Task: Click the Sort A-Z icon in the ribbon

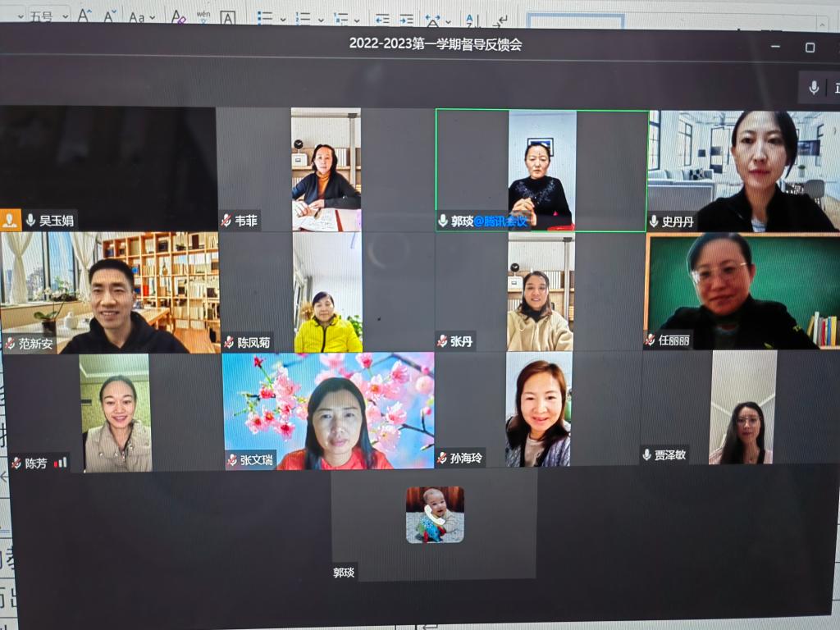Action: pos(472,19)
